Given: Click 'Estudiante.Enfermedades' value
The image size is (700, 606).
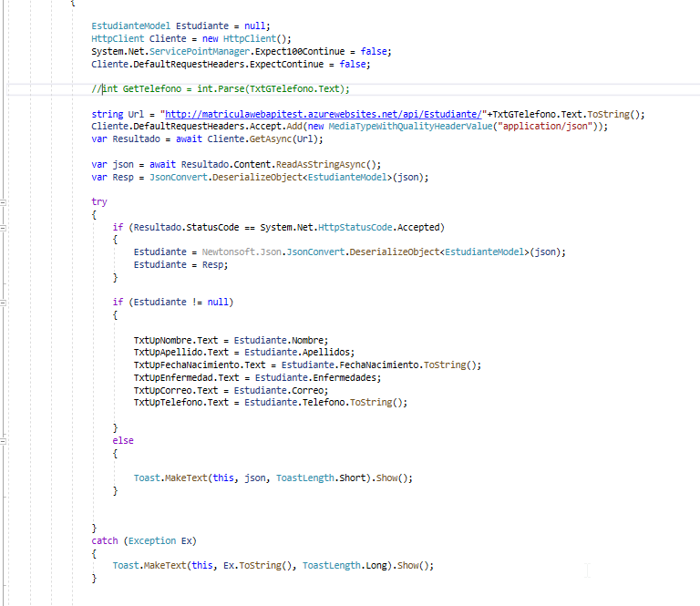Looking at the screenshot, I should click(317, 378).
